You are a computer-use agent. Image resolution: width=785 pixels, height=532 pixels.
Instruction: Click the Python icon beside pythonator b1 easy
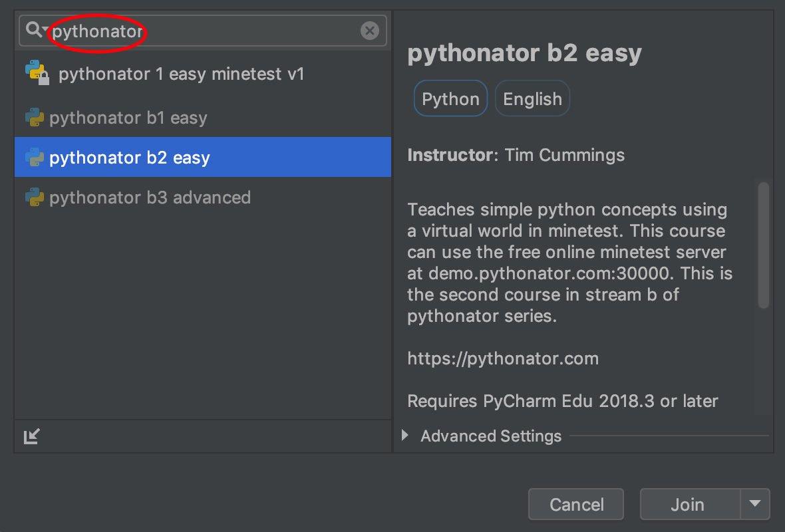tap(35, 118)
